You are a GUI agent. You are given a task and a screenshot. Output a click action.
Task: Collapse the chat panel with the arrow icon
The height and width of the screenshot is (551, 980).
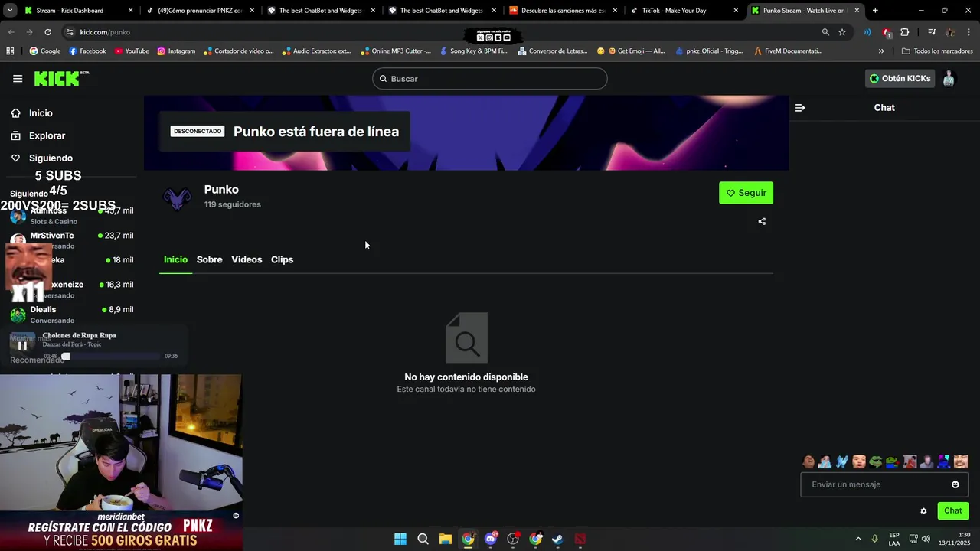coord(800,108)
